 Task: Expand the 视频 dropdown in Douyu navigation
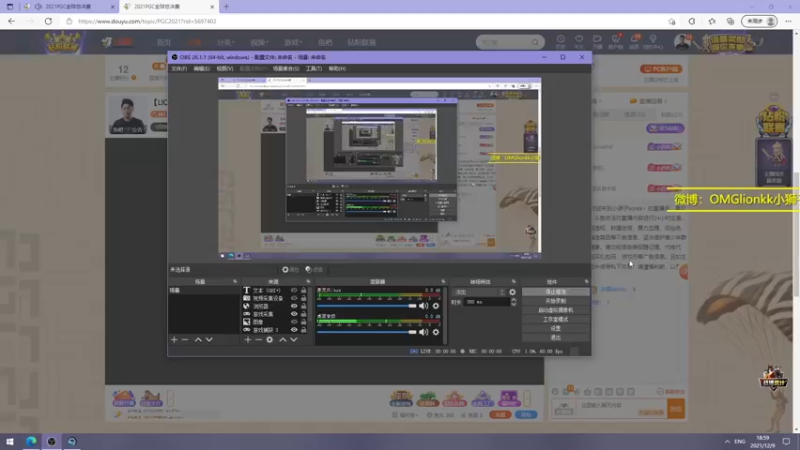tap(259, 42)
